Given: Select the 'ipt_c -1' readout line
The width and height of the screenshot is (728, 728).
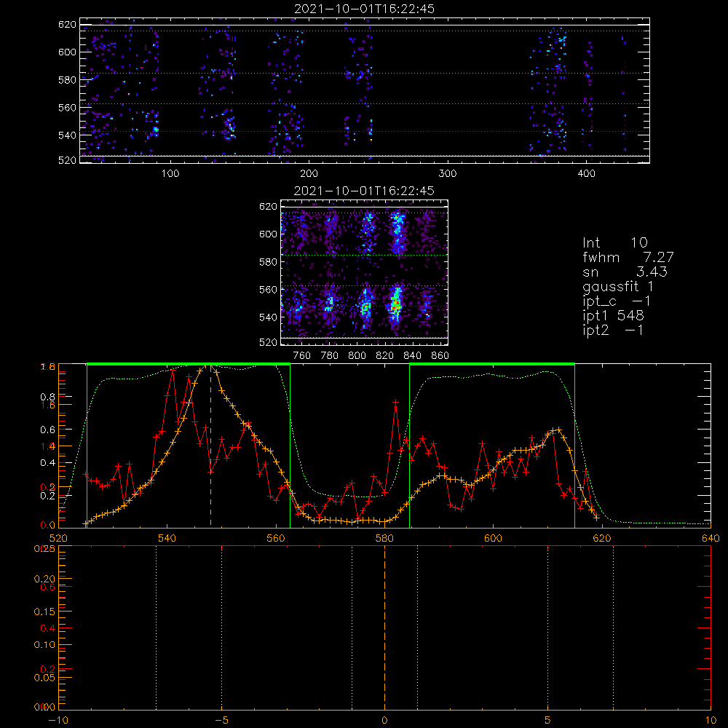Looking at the screenshot, I should coord(617,302).
